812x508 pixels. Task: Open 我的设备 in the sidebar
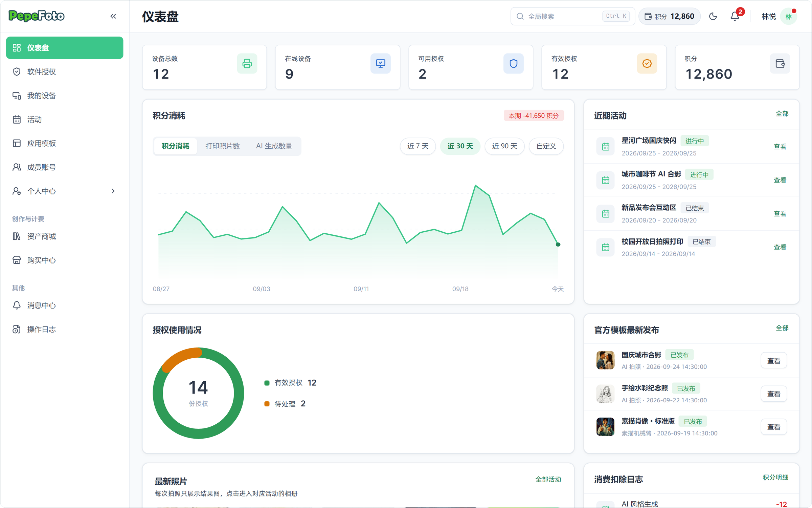pyautogui.click(x=65, y=96)
